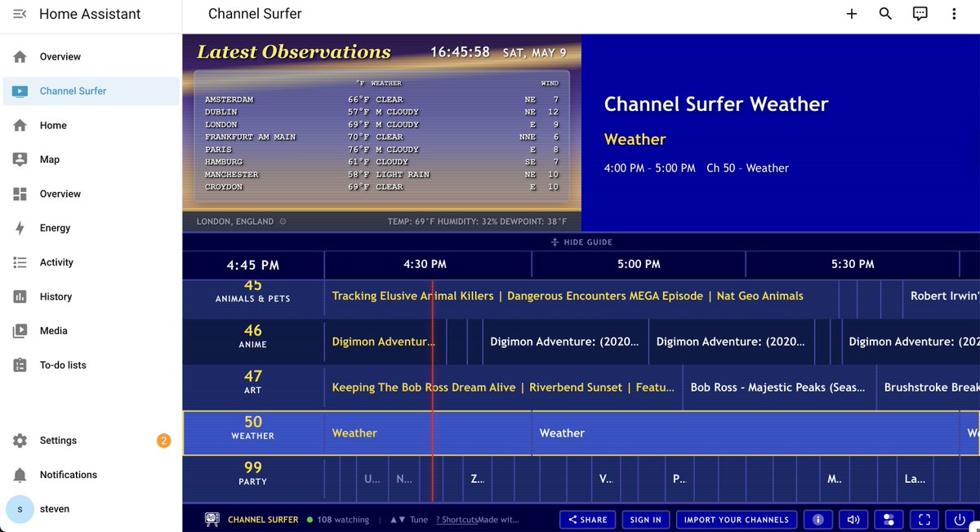Open Keeping The Bob Ross Dream Alive
Viewport: 980px width, 532px height.
tap(503, 387)
